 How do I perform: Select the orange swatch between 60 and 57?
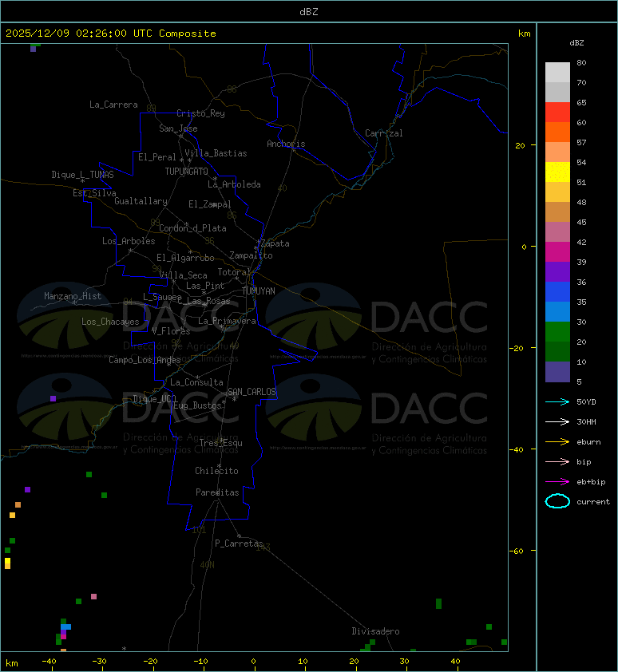pos(557,132)
